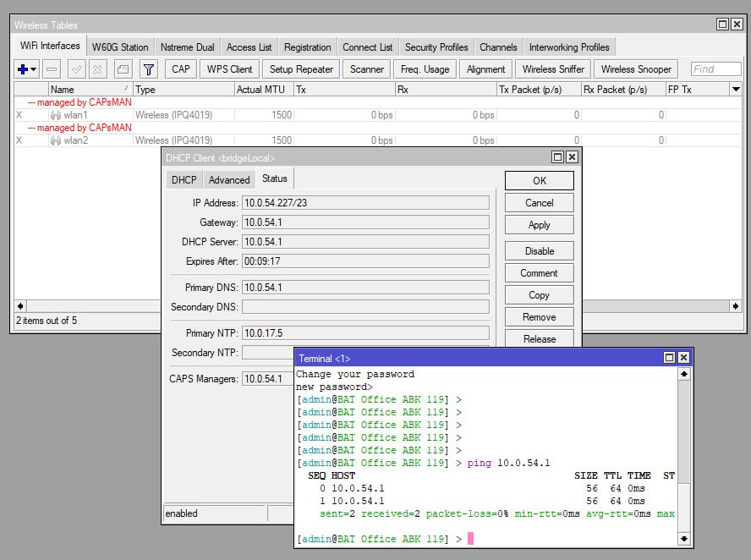Click the funnel filter icon
The height and width of the screenshot is (560, 751).
[149, 69]
